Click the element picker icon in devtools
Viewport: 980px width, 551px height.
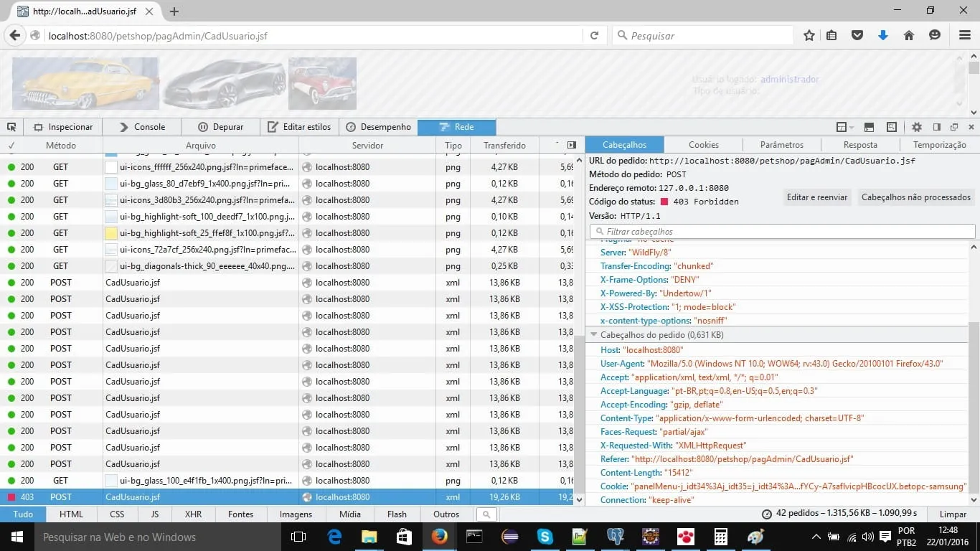11,127
